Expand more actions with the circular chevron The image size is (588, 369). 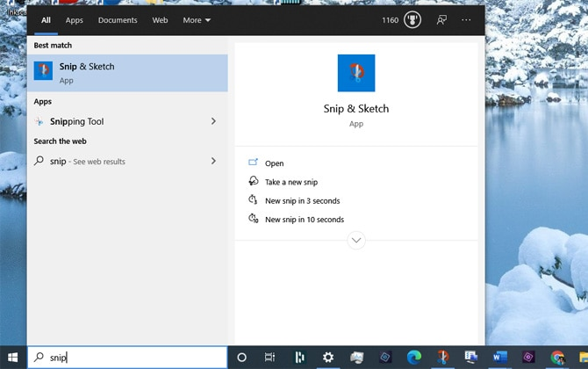point(356,240)
